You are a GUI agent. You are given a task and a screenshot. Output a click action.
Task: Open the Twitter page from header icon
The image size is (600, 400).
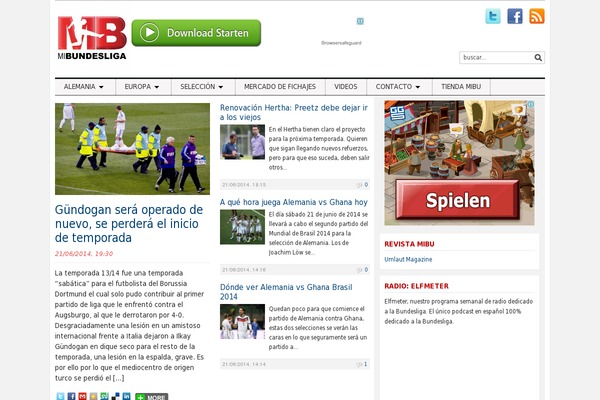(493, 16)
